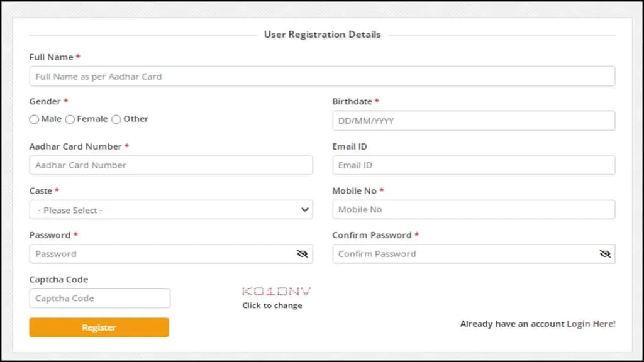Choose the Other gender option
The height and width of the screenshot is (362, 644).
tap(116, 119)
